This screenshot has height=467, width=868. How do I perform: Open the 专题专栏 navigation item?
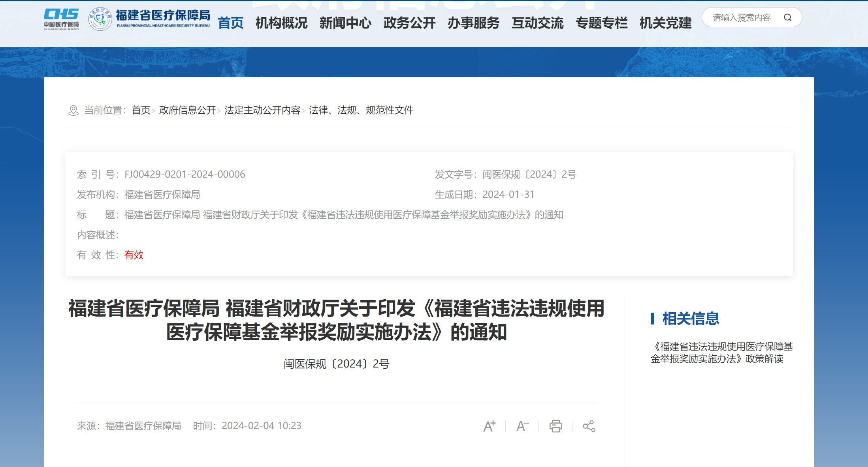(601, 23)
